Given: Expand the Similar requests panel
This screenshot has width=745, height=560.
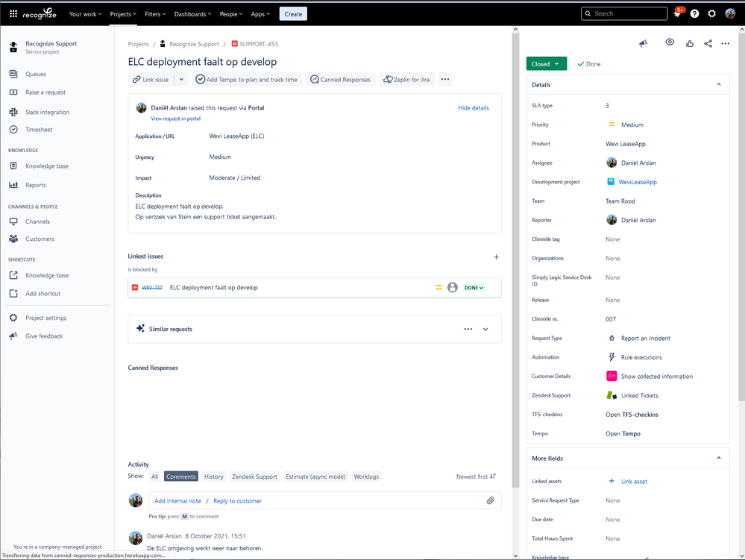Looking at the screenshot, I should tap(485, 329).
